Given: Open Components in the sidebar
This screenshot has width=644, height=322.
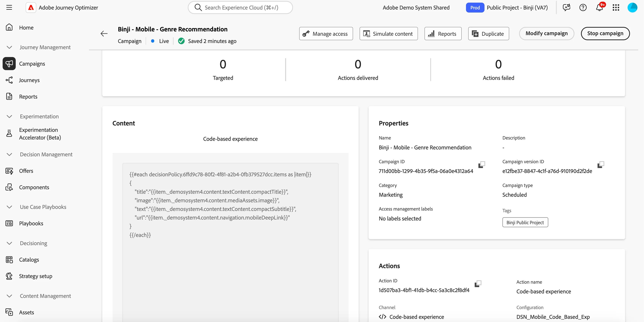Looking at the screenshot, I should (34, 187).
